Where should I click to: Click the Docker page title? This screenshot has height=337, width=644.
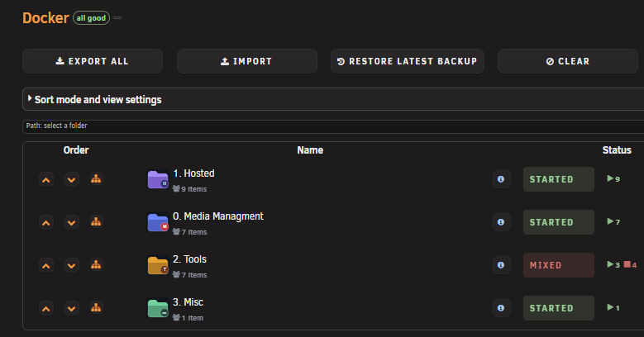pos(45,18)
